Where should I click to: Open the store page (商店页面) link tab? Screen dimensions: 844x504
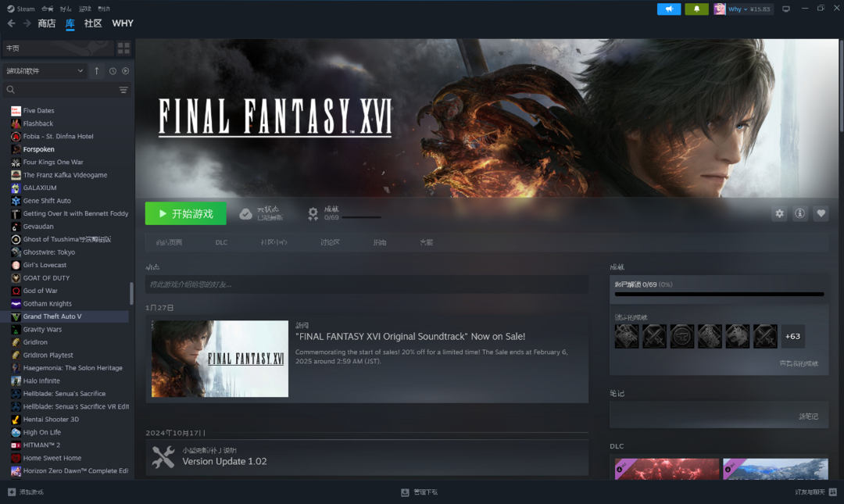coord(169,242)
